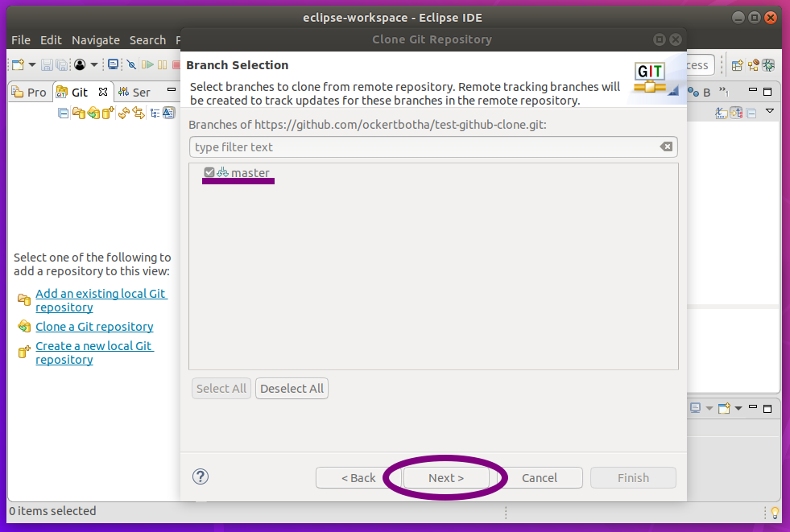Open the dialog help question mark icon
The image size is (790, 532).
pos(201,476)
